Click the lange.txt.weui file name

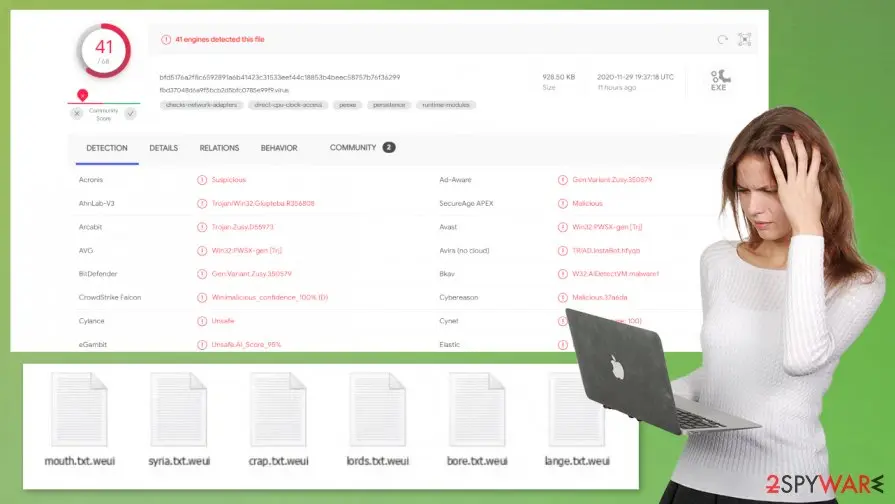pos(577,461)
